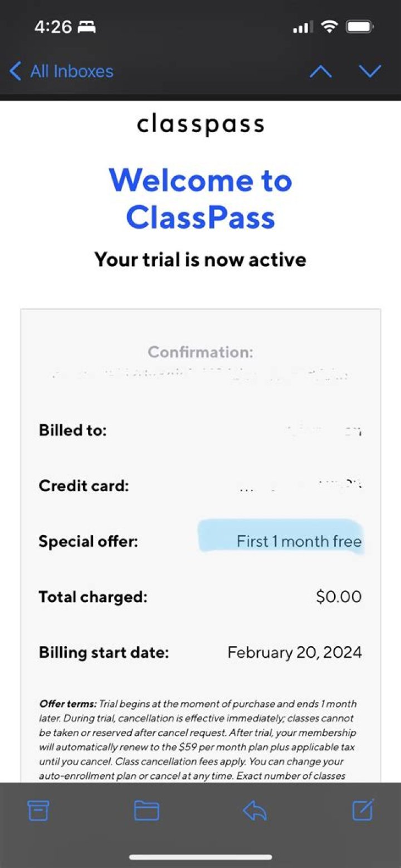Tap the home indicator bar
The image size is (401, 868).
(x=200, y=857)
